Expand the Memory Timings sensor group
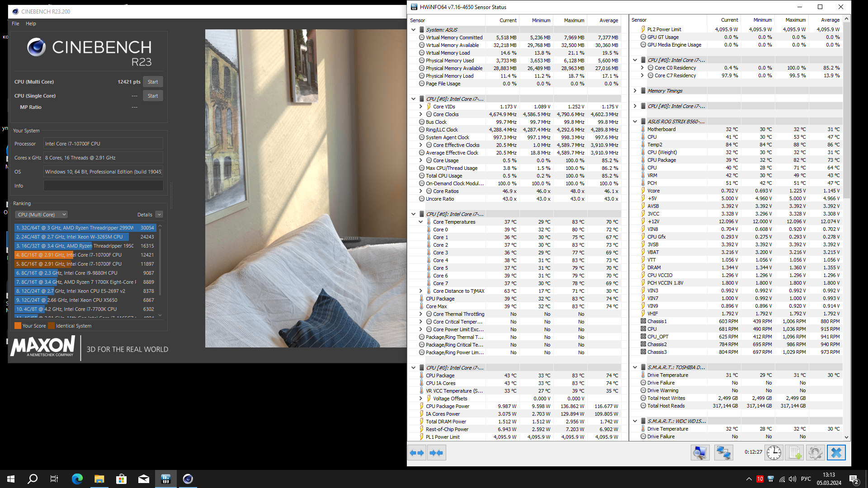The width and height of the screenshot is (868, 488). (x=635, y=91)
